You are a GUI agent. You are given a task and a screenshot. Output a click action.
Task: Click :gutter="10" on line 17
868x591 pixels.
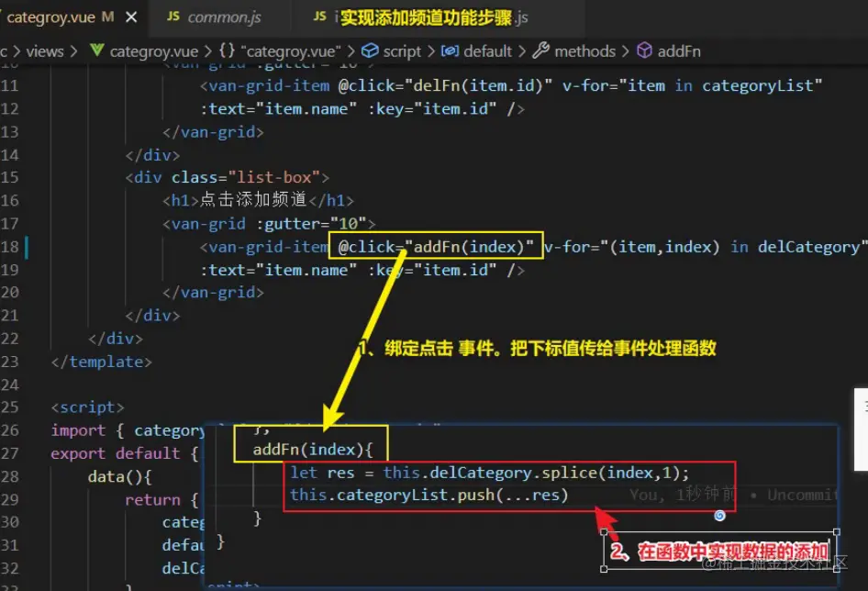click(x=311, y=224)
